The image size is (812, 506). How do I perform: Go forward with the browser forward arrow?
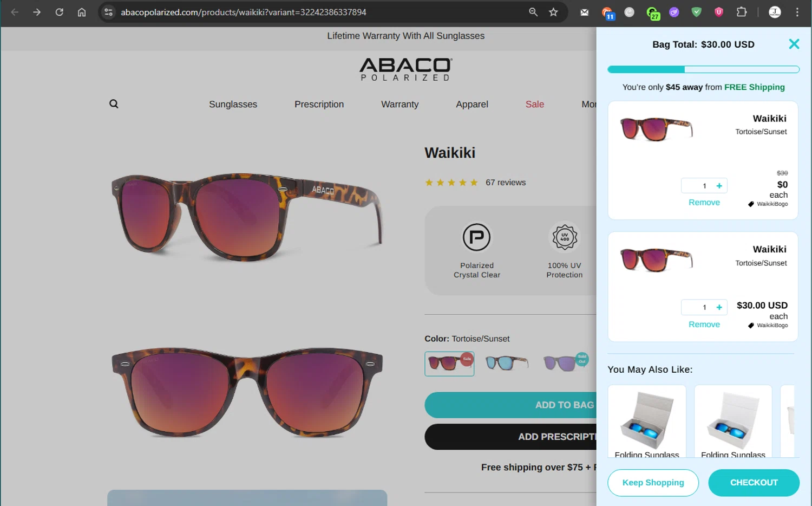(37, 12)
